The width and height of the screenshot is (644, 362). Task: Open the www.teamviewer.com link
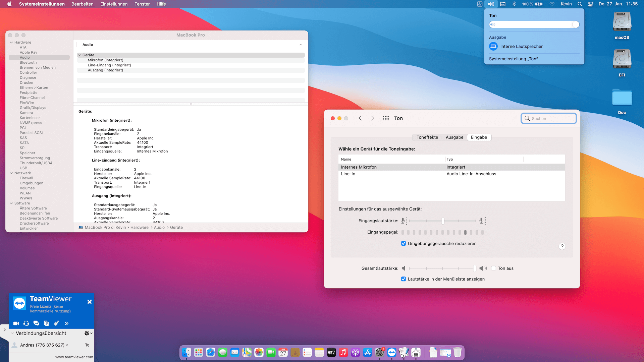point(74,357)
